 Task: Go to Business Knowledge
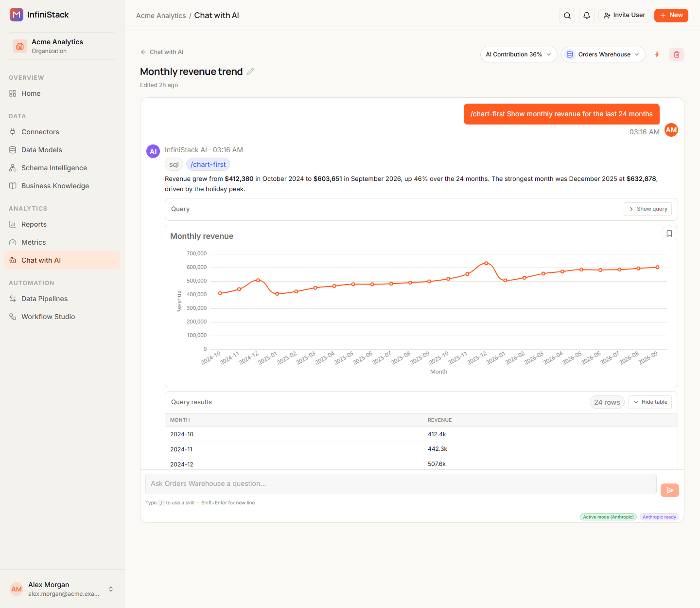pyautogui.click(x=62, y=186)
